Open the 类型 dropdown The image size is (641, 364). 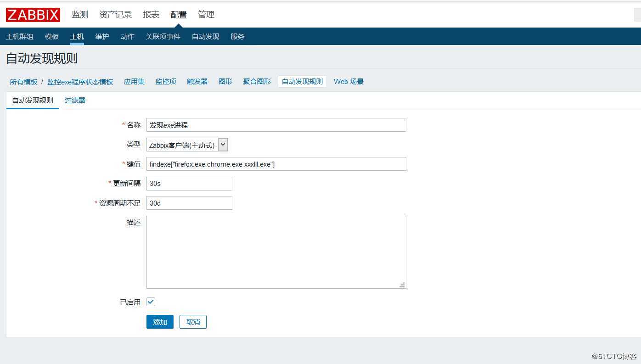pyautogui.click(x=187, y=145)
